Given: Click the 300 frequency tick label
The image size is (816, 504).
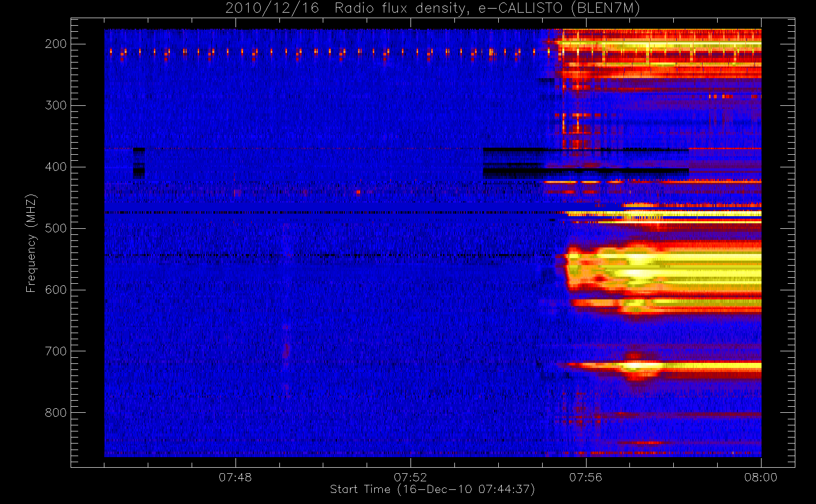Looking at the screenshot, I should coord(56,105).
